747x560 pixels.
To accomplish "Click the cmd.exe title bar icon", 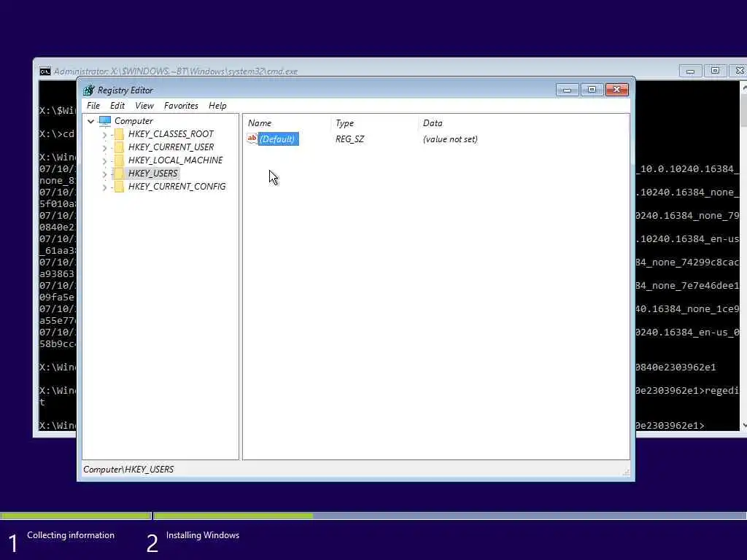I will point(44,71).
